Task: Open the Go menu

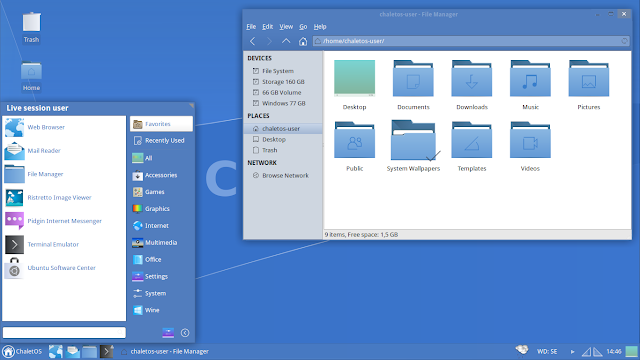Action: pos(303,27)
